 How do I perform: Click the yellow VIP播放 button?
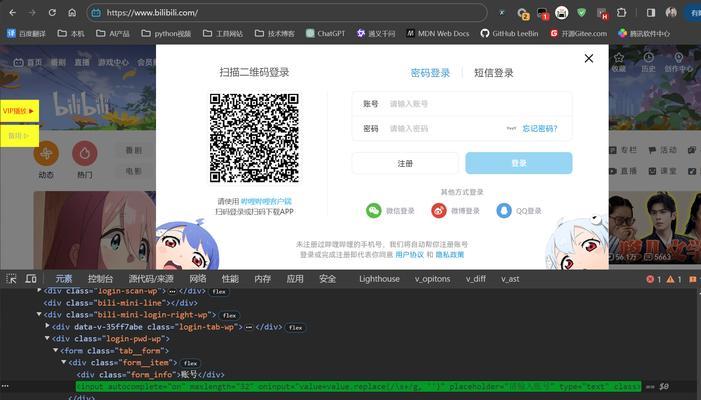pyautogui.click(x=19, y=111)
